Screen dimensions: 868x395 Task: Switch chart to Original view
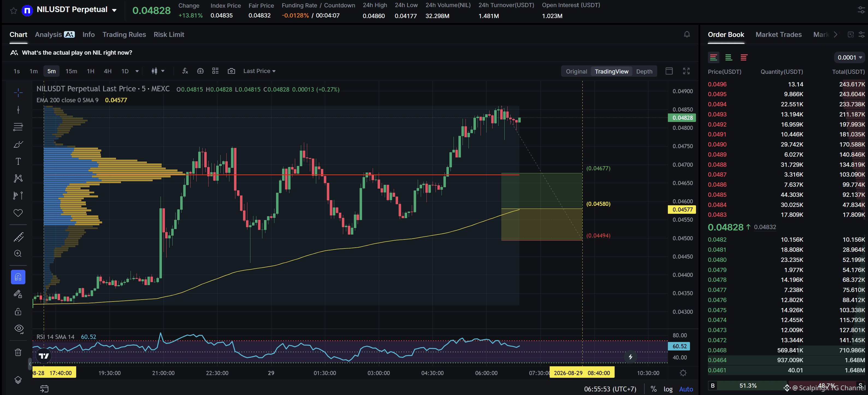click(x=576, y=71)
